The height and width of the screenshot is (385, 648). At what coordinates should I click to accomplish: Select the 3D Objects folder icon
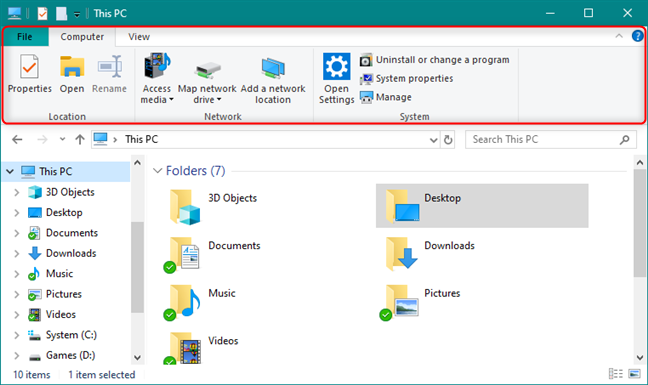coord(185,207)
